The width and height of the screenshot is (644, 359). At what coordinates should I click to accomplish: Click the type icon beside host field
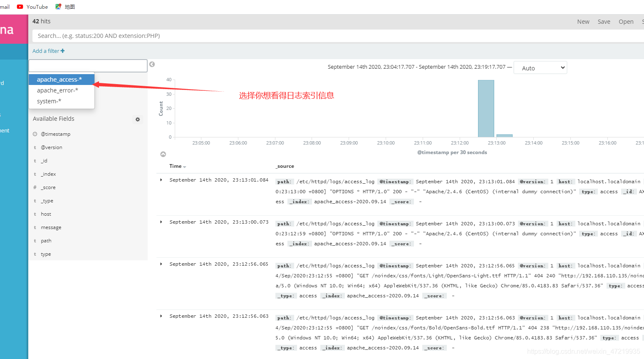35,214
